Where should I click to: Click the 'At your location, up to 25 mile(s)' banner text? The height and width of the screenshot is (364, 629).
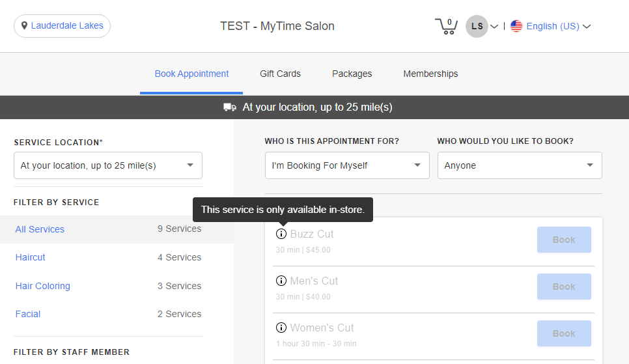317,107
